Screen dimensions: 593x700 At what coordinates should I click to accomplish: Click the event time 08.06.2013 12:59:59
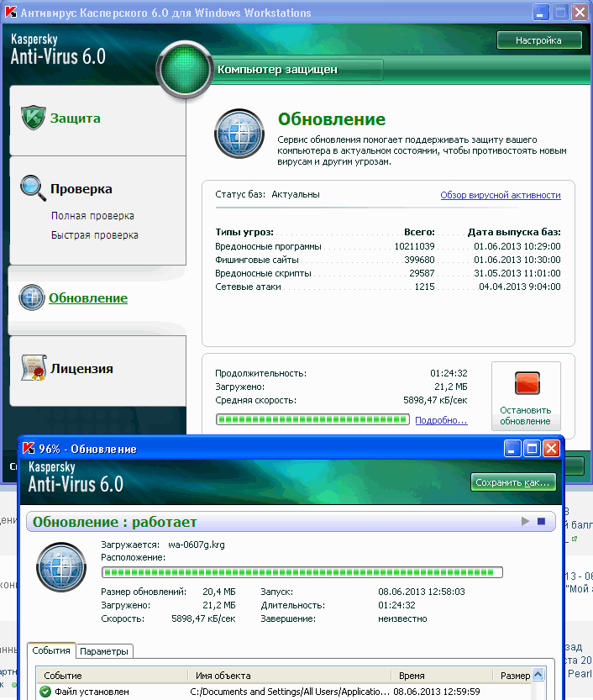437,692
